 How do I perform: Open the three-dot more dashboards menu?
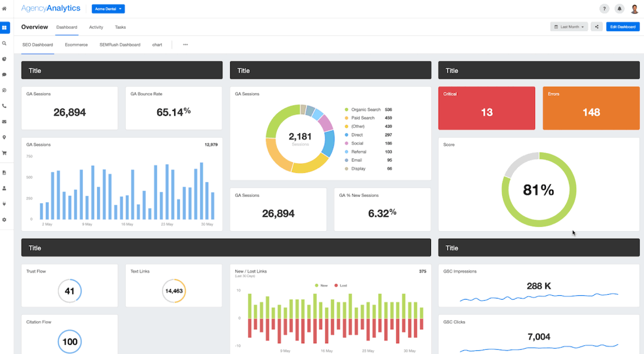(185, 44)
